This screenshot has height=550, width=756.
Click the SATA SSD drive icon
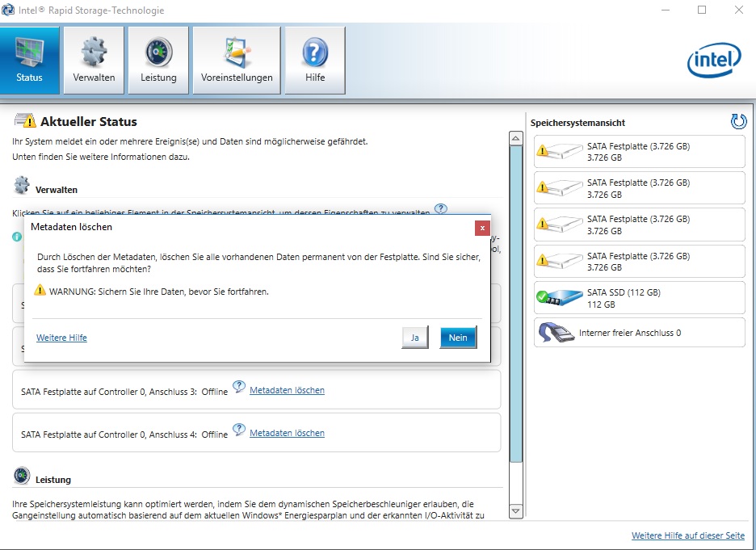559,298
